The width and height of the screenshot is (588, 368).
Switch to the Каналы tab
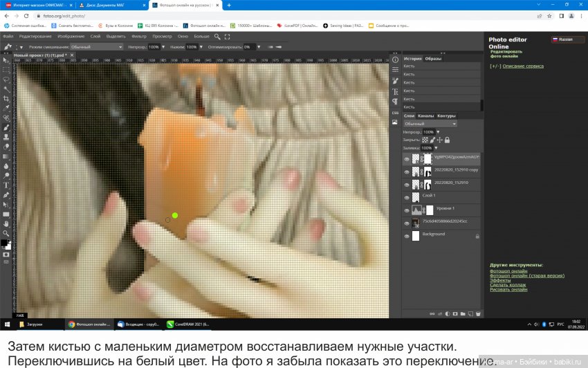point(425,116)
